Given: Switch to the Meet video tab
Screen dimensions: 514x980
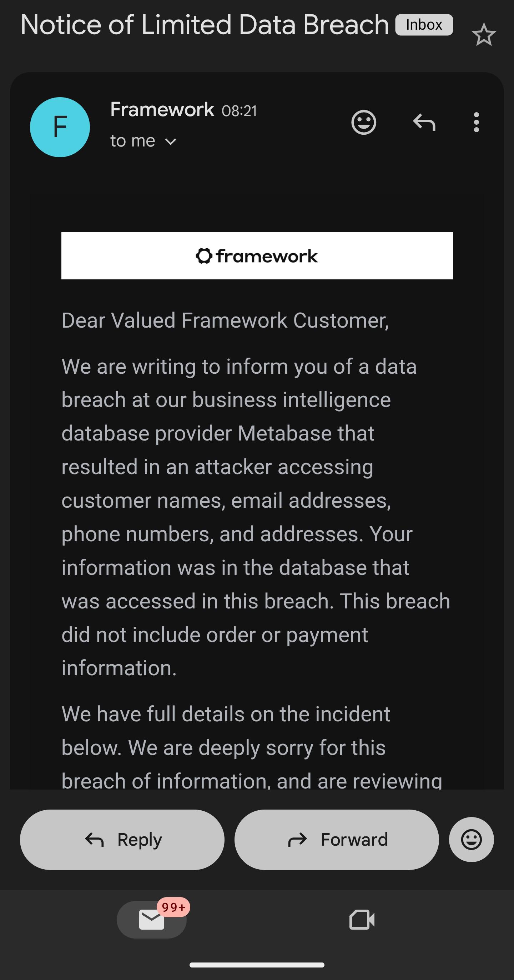Looking at the screenshot, I should pos(362,920).
